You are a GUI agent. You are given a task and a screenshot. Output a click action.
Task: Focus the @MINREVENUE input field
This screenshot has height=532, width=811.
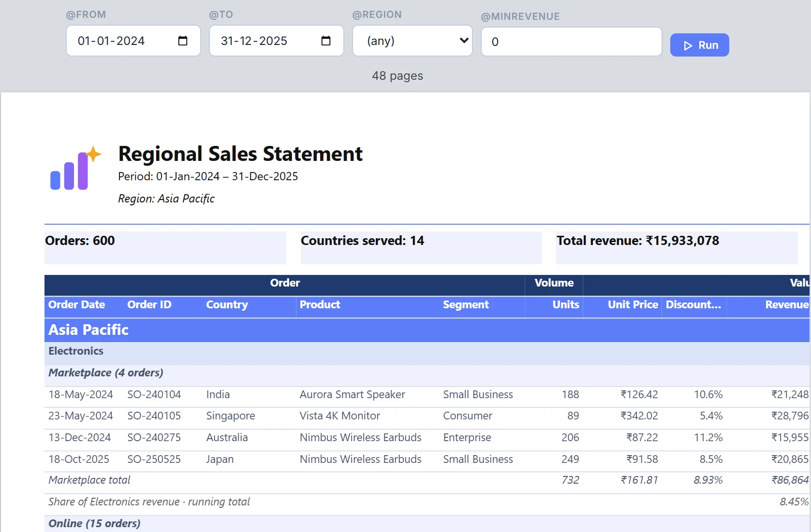click(571, 42)
